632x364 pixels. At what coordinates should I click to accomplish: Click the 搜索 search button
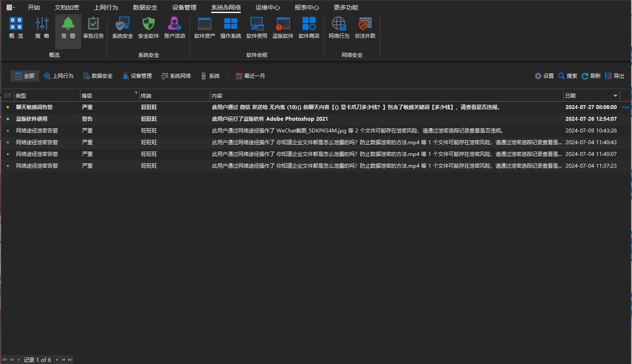[568, 76]
